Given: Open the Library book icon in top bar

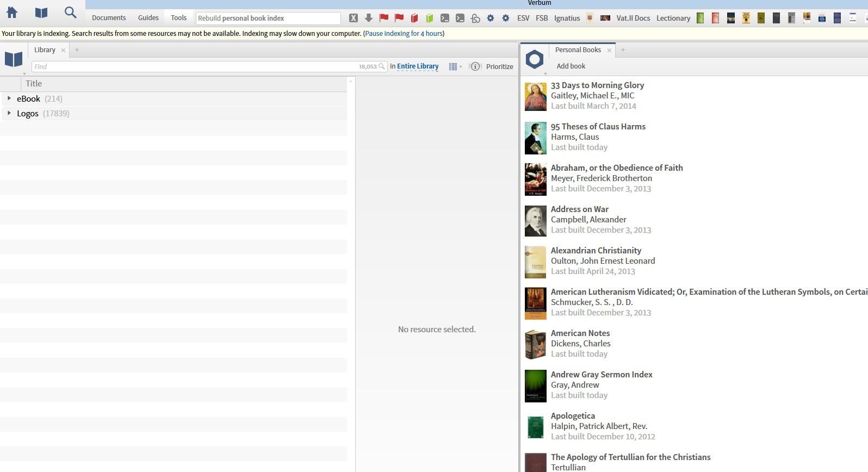Looking at the screenshot, I should pos(41,13).
